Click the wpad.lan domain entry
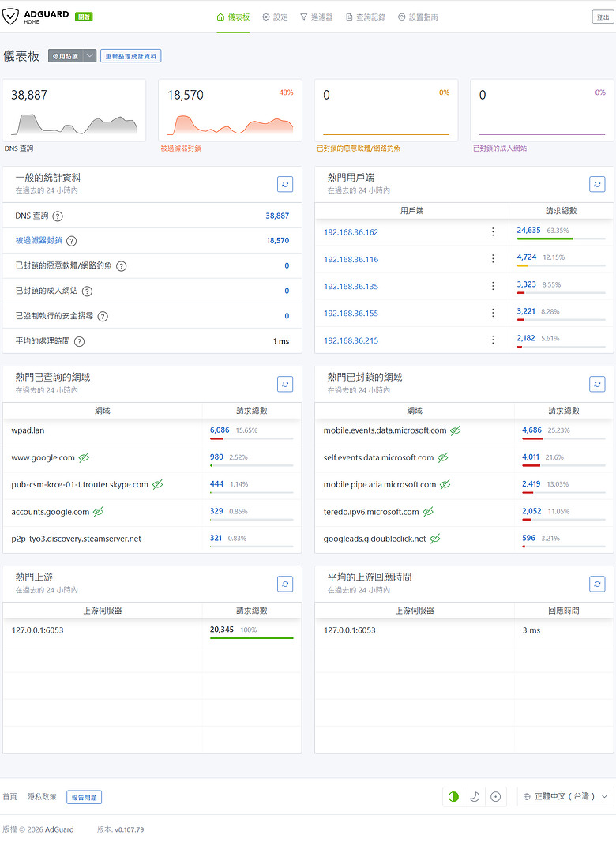Image resolution: width=616 pixels, height=842 pixels. (x=28, y=430)
